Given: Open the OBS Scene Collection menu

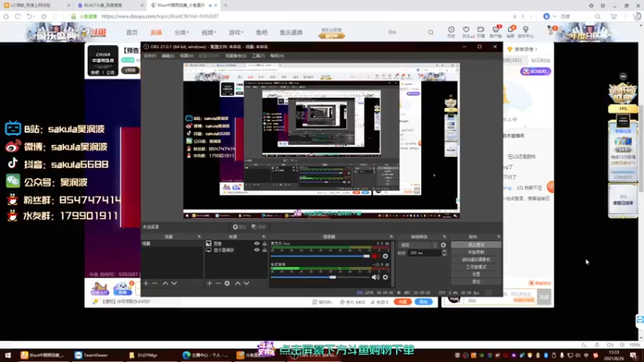Looking at the screenshot, I should (236, 56).
